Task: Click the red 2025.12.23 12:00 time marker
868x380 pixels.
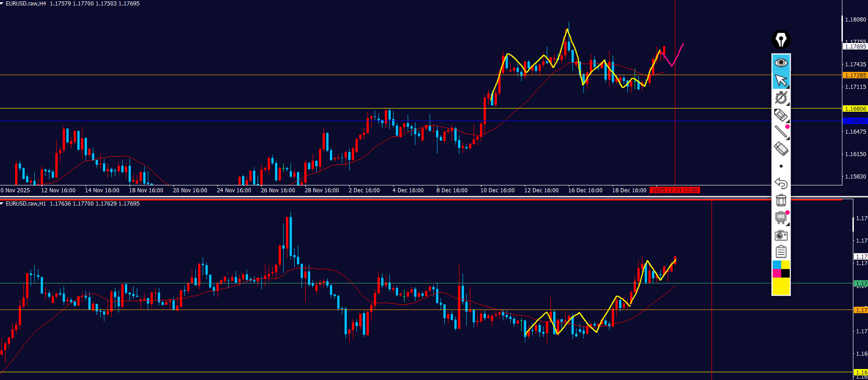Action: click(675, 190)
